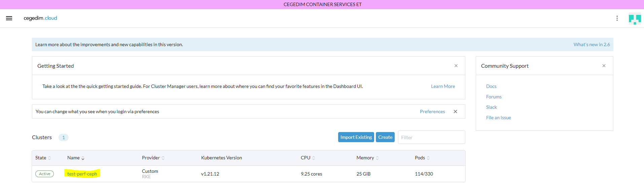Open the Slack community link

tap(491, 107)
